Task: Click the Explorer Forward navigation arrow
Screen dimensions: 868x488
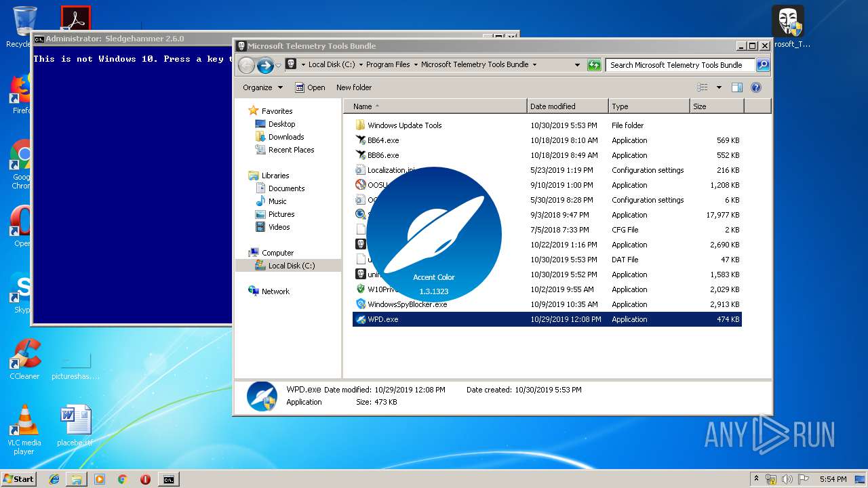Action: pyautogui.click(x=265, y=65)
